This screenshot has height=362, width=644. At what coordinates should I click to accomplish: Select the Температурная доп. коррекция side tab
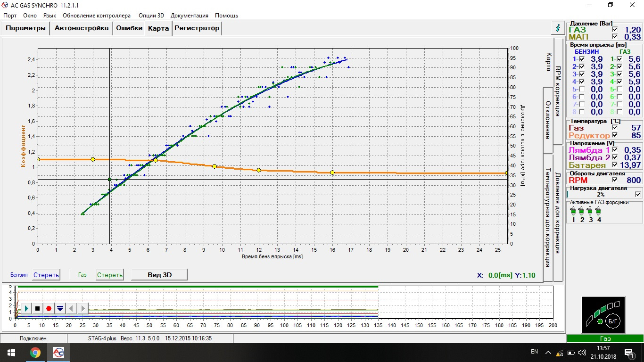click(x=548, y=217)
